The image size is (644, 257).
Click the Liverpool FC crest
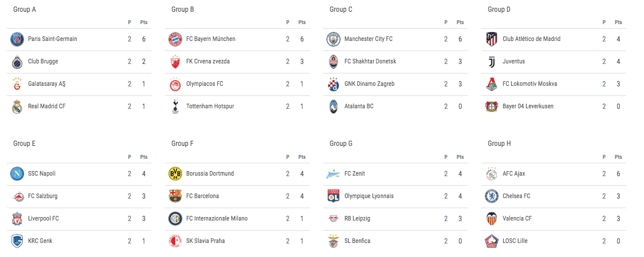(17, 218)
